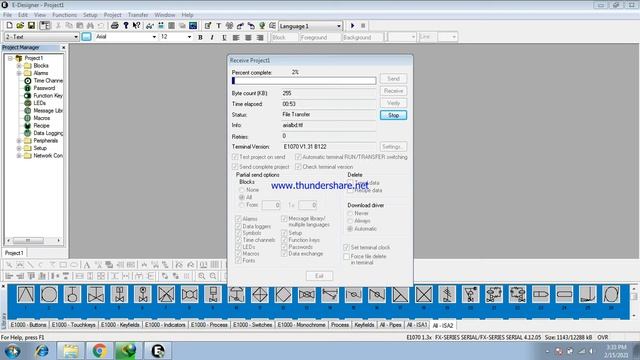The width and height of the screenshot is (640, 360).
Task: Click the Open project folder icon
Action: [20, 26]
